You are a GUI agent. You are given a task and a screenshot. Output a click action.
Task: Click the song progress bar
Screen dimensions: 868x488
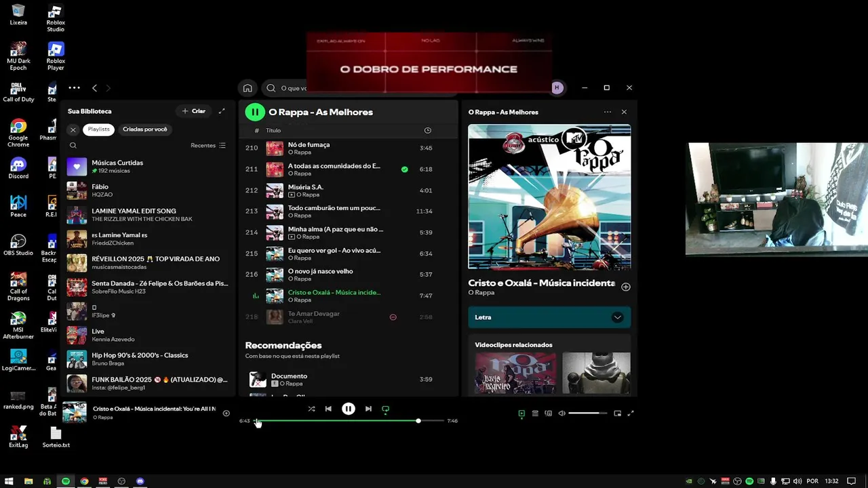(349, 421)
